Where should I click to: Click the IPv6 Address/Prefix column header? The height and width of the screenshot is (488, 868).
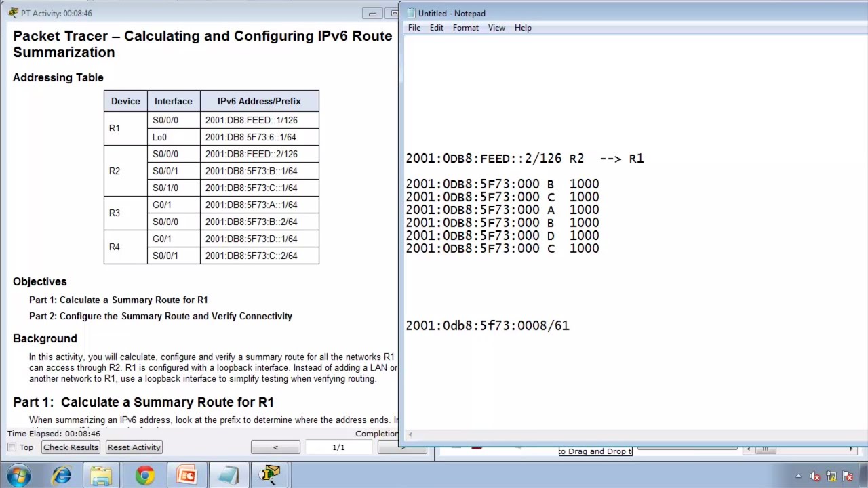(259, 101)
